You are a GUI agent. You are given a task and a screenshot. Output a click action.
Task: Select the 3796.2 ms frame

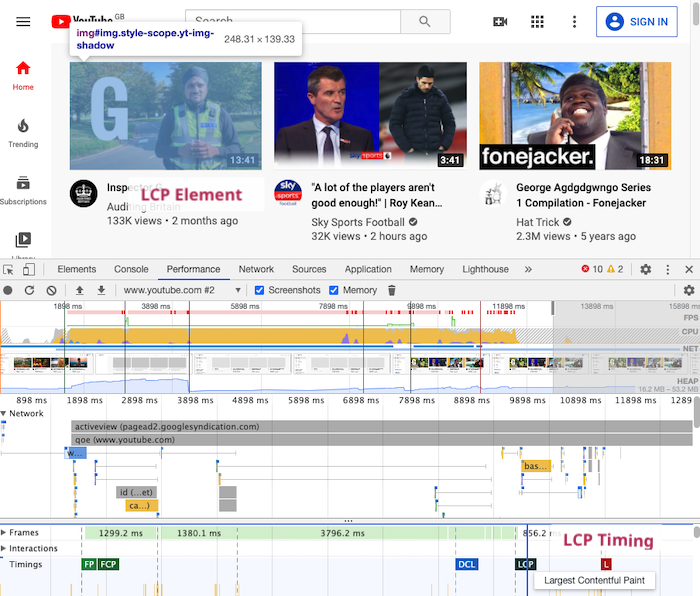(x=342, y=533)
